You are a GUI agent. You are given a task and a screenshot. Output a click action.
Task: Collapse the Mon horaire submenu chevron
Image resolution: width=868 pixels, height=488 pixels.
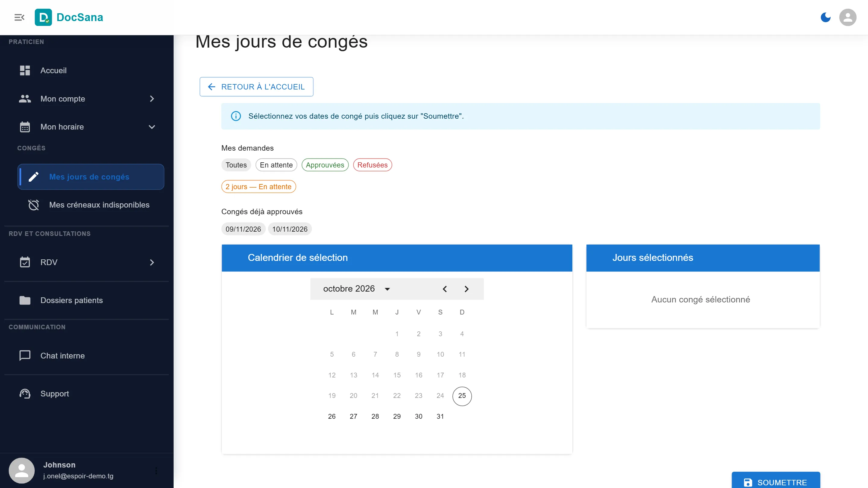pos(152,127)
